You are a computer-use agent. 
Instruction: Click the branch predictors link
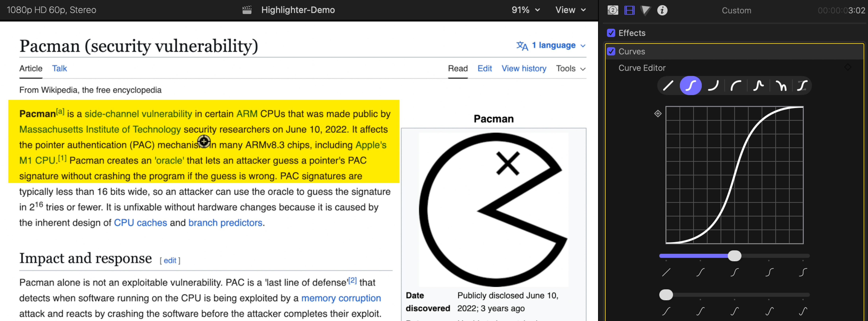click(225, 223)
